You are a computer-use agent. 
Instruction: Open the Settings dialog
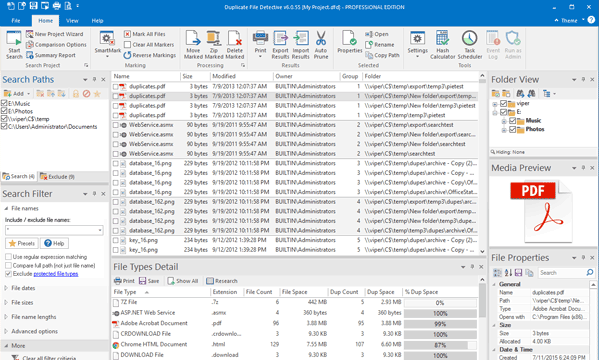coord(417,44)
